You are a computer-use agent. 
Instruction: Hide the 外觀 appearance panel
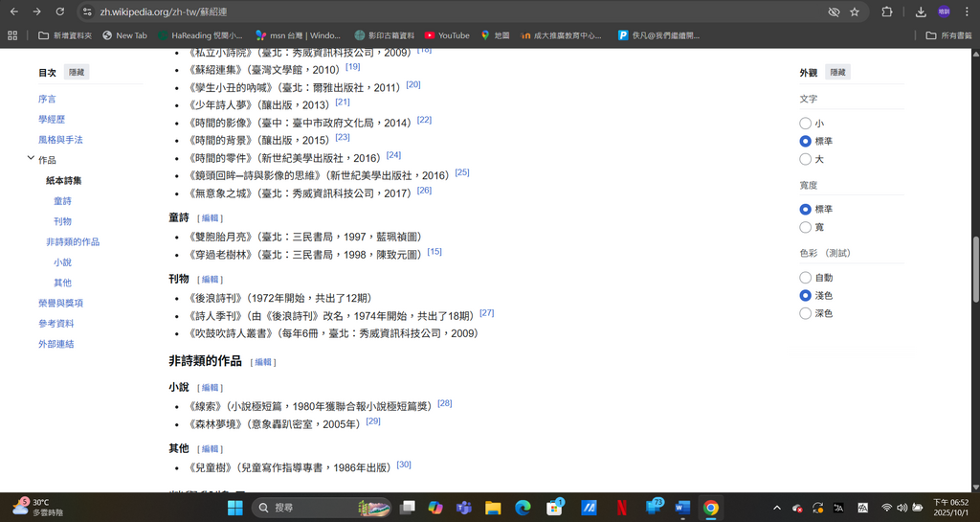837,73
